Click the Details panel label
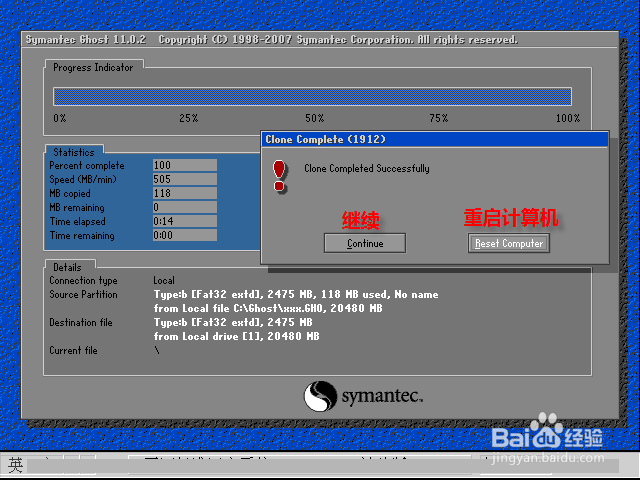640x480 pixels. pos(67,267)
